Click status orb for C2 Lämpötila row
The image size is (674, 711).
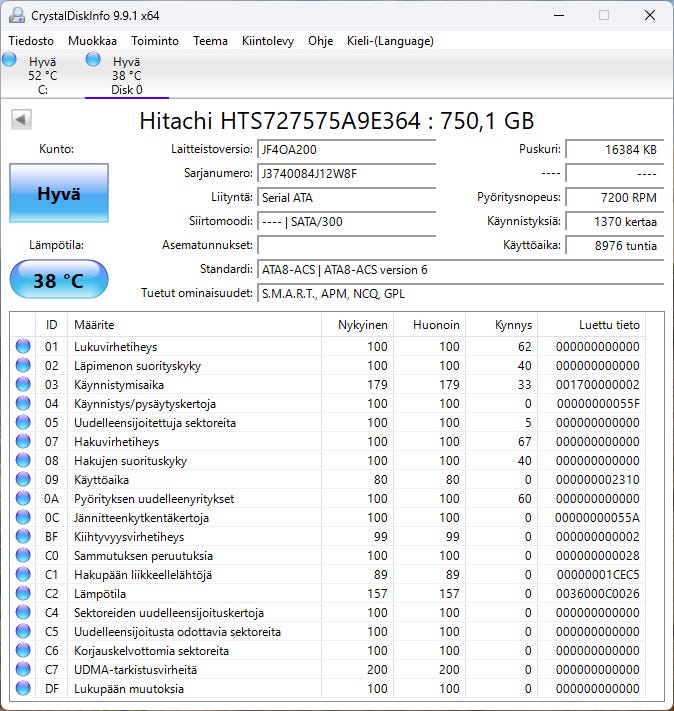tap(23, 594)
